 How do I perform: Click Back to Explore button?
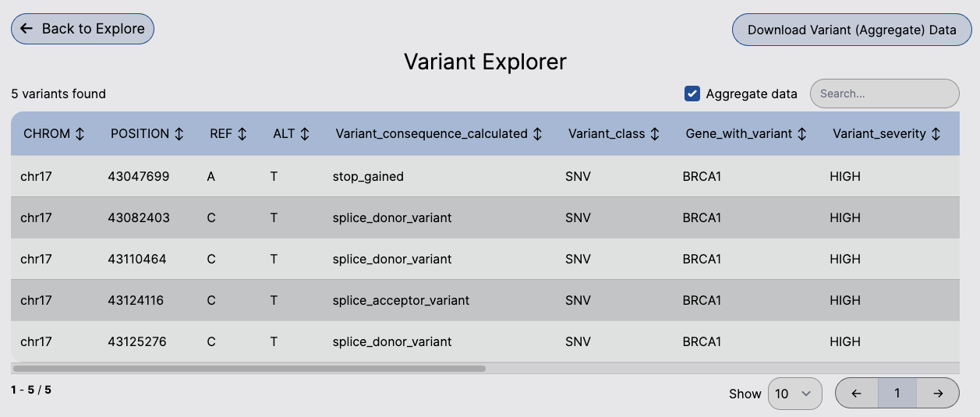pyautogui.click(x=83, y=29)
